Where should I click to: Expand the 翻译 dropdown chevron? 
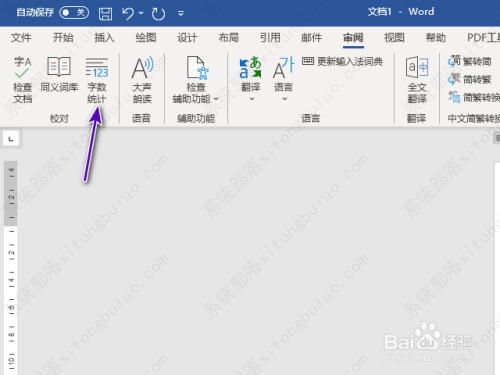click(252, 99)
